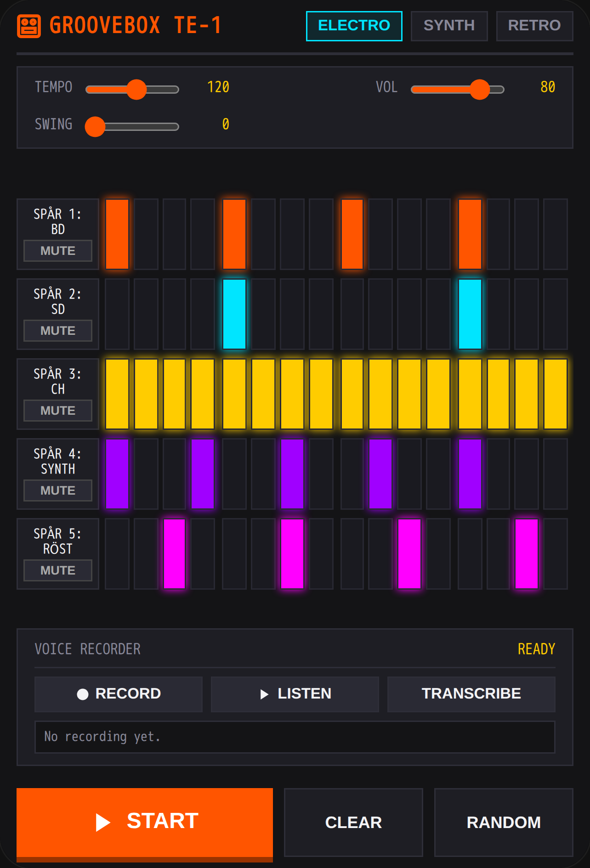Enable BD step 2 empty pad
Screen dimensions: 590x868
(146, 234)
